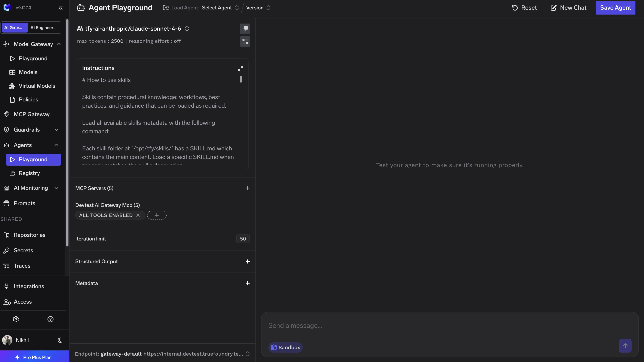Copy the model name to clipboard
The width and height of the screenshot is (644, 362).
pos(245,28)
